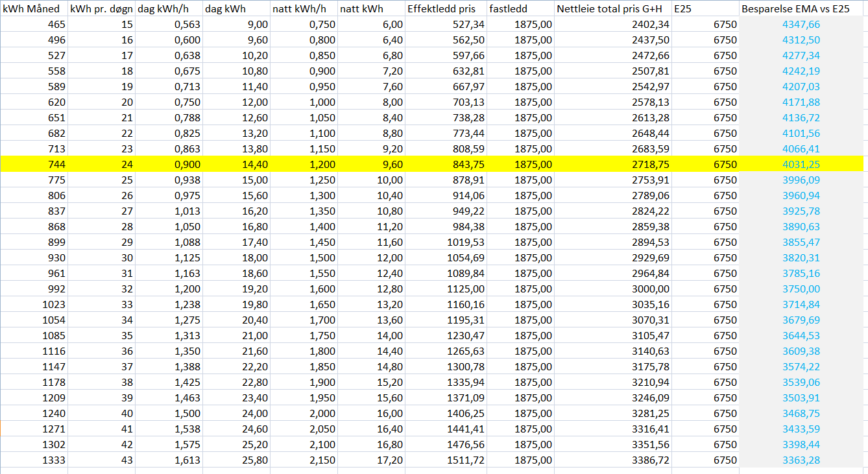Click the Effektledd cell 1125,00
The width and height of the screenshot is (868, 474).
pyautogui.click(x=446, y=289)
